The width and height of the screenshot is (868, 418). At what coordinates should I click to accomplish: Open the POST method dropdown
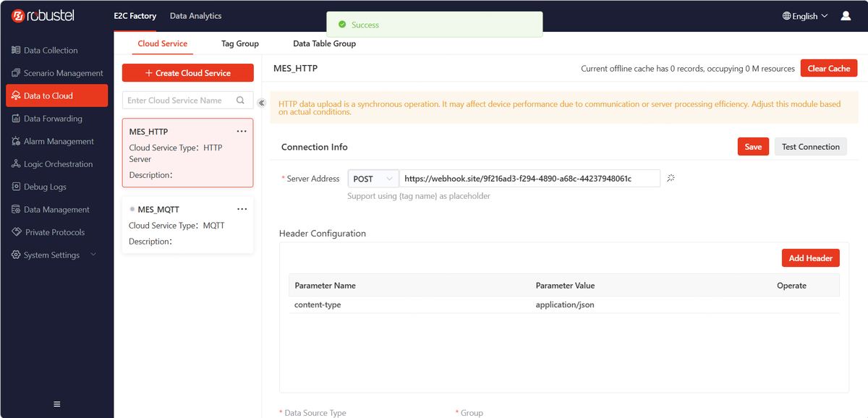click(x=373, y=179)
